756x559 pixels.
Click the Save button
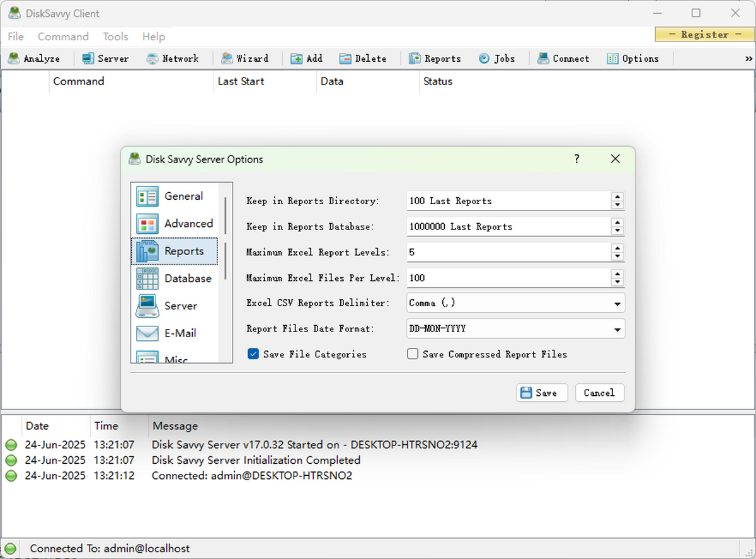click(541, 393)
